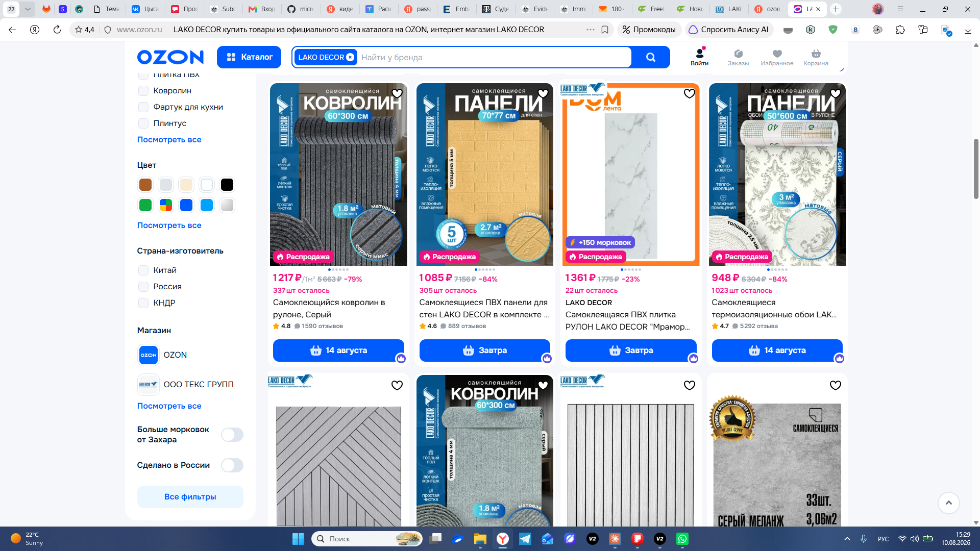Open Windows Start menu
This screenshot has height=551, width=980.
[298, 539]
